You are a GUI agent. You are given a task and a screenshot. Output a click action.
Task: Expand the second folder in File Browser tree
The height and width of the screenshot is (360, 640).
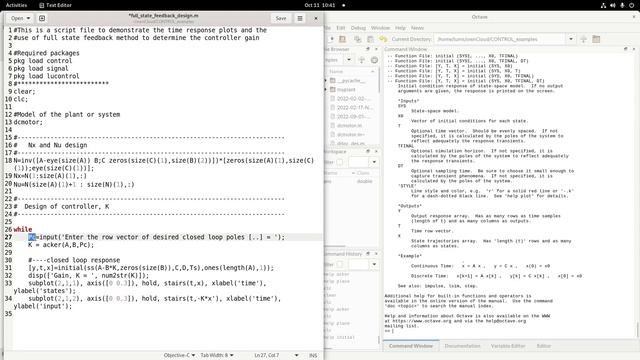(326, 89)
